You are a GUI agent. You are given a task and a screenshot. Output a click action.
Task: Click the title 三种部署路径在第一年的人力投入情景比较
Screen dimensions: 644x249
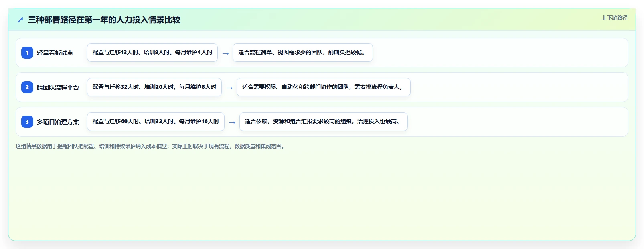click(x=104, y=20)
